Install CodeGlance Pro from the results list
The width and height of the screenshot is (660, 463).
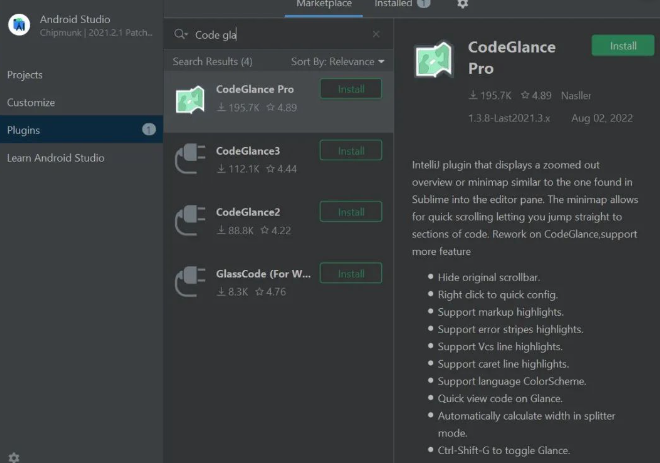(x=351, y=89)
